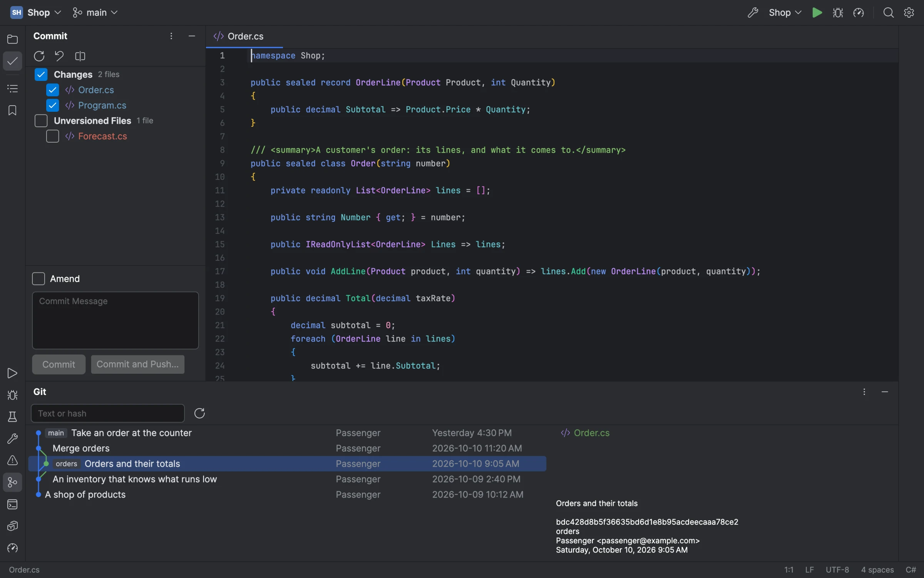
Task: Hide the Commit panel
Action: coord(192,36)
